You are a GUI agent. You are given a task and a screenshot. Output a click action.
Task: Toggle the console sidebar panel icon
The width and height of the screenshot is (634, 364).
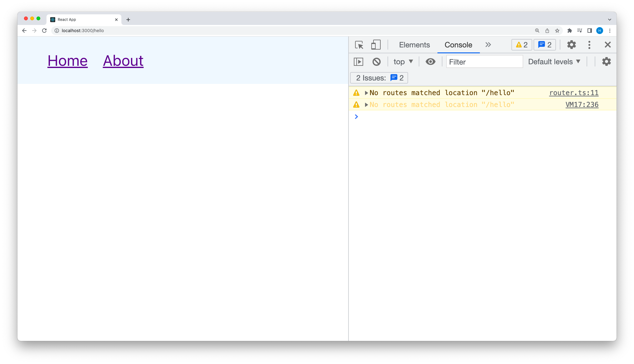[358, 62]
